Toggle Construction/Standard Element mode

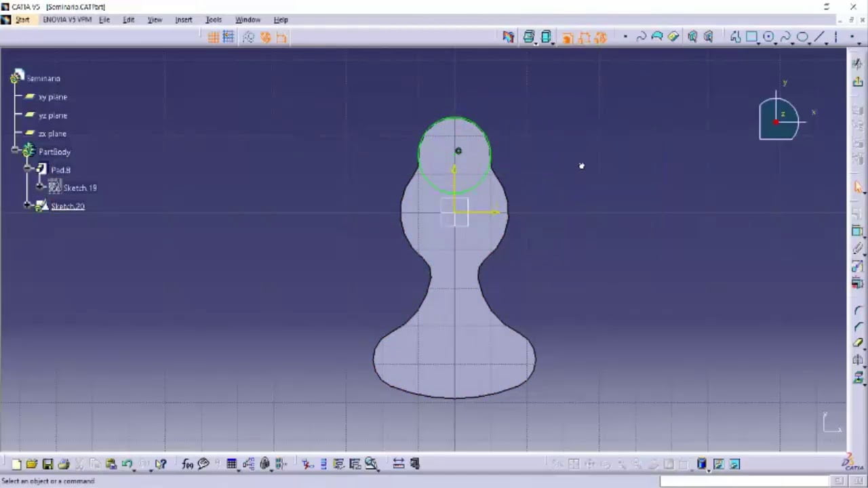tap(248, 37)
